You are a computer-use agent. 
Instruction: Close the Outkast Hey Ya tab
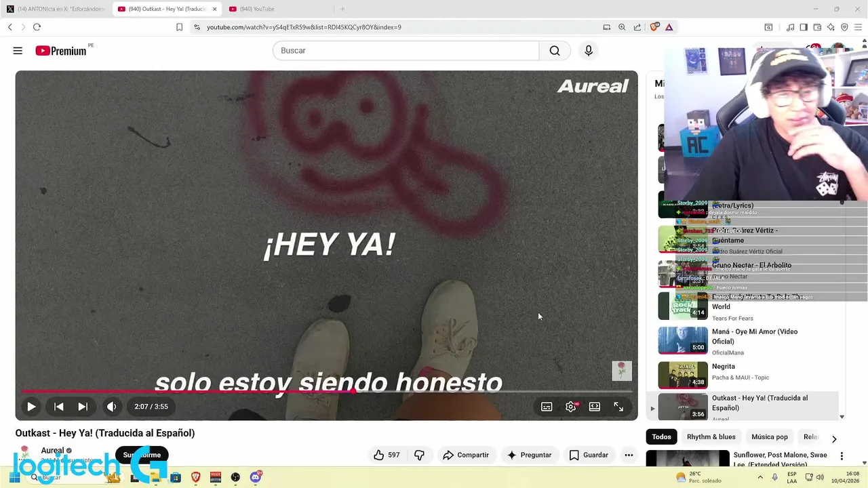[215, 9]
